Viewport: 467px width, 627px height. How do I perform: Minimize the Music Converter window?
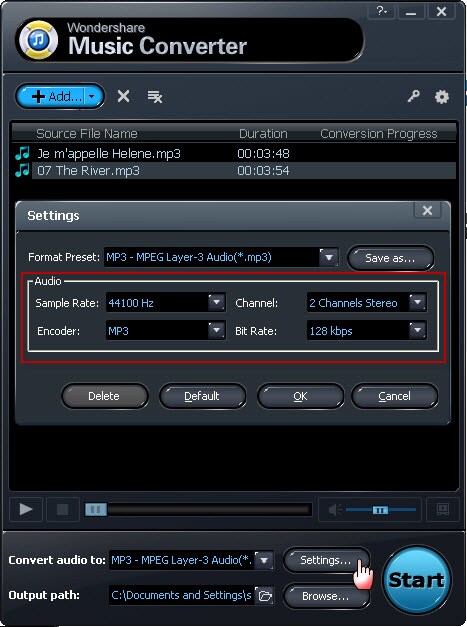411,11
